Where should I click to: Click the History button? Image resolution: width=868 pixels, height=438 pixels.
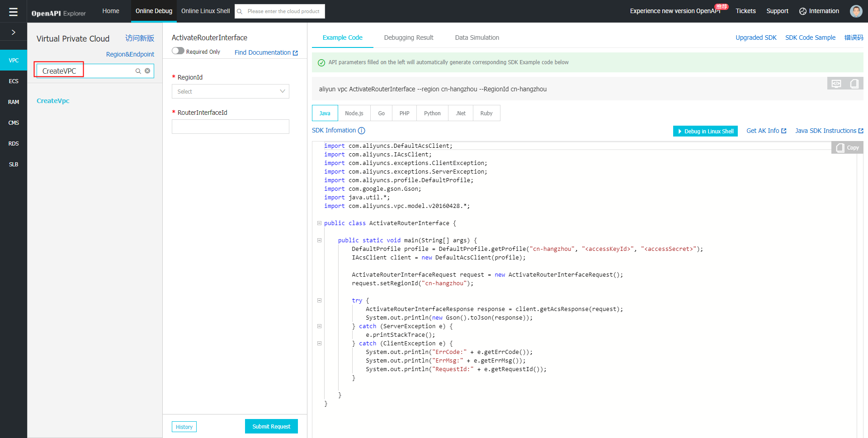(184, 427)
